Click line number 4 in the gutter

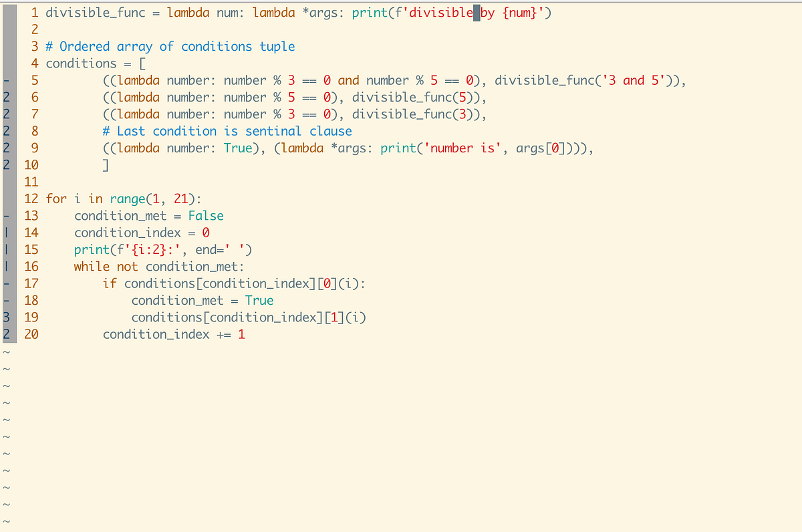34,63
